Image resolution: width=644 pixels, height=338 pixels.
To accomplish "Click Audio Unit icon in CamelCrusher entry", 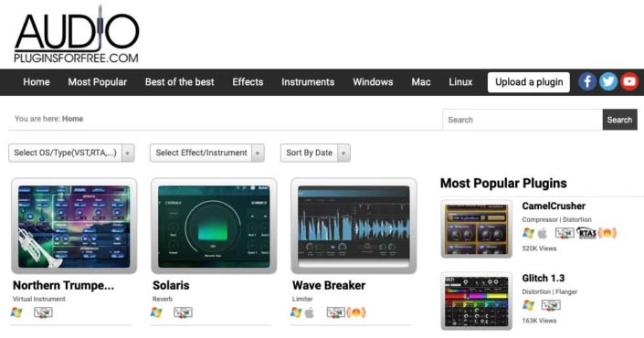I will click(x=607, y=233).
